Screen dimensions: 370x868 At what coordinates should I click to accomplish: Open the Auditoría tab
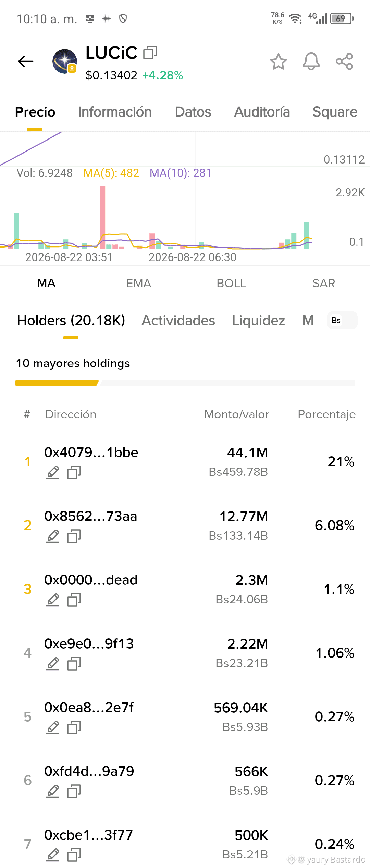point(262,112)
